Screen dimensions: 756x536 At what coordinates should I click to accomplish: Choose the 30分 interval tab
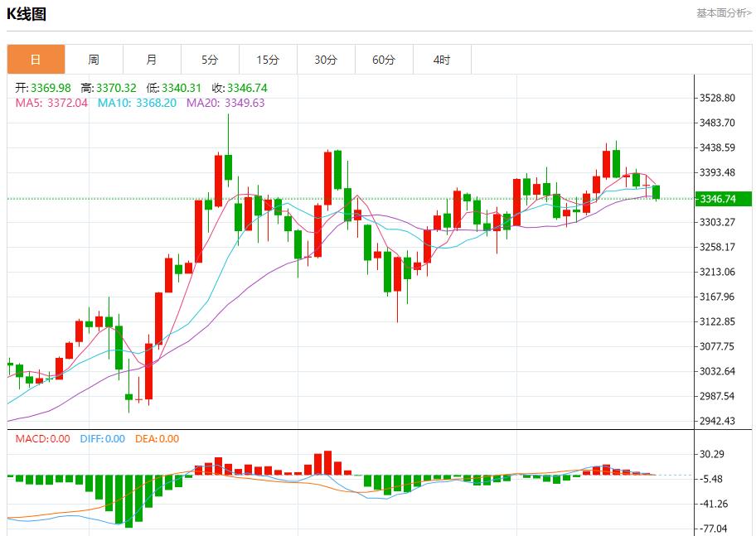tap(326, 60)
